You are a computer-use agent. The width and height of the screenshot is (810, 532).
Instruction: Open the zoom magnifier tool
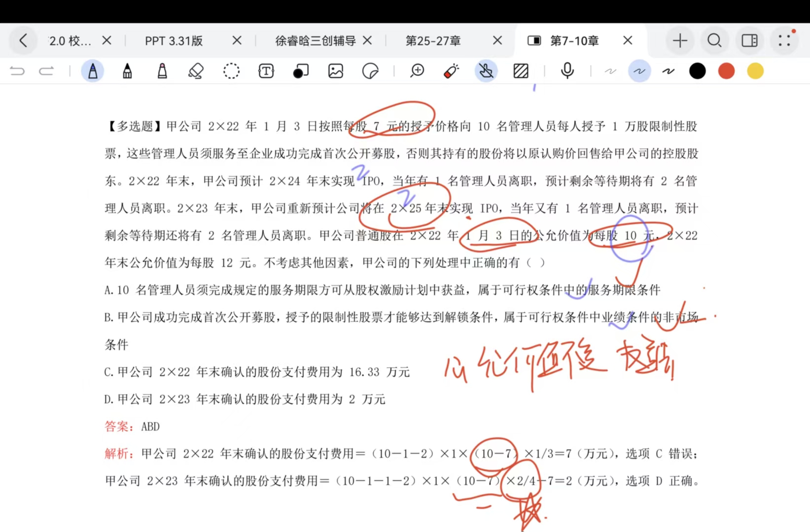pos(417,71)
